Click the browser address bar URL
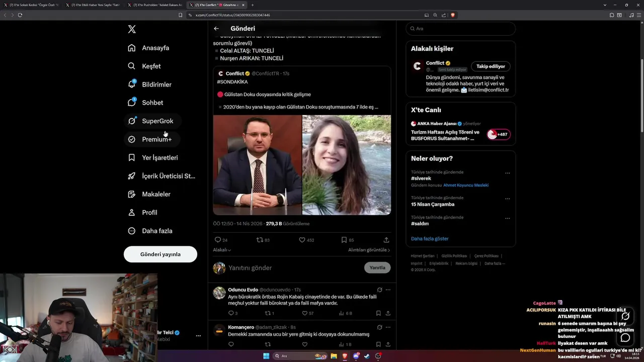Viewport: 644px width, 362px height. (x=232, y=15)
